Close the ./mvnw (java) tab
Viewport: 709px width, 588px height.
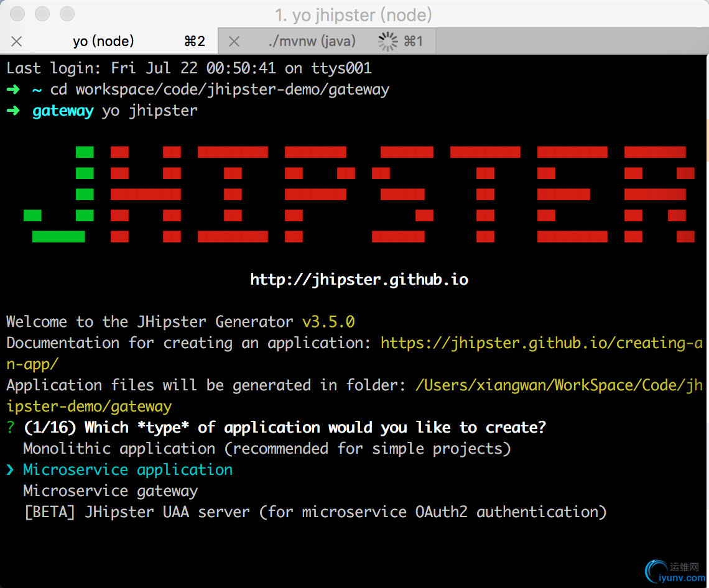[x=234, y=42]
